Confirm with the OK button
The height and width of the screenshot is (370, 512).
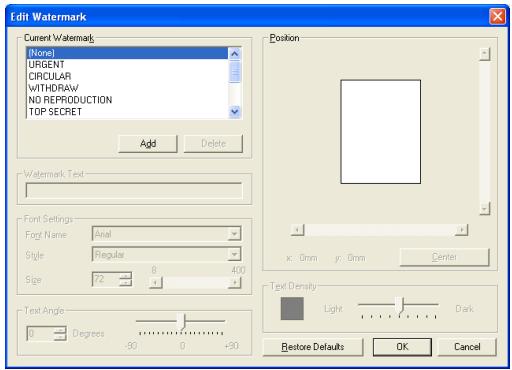point(402,347)
